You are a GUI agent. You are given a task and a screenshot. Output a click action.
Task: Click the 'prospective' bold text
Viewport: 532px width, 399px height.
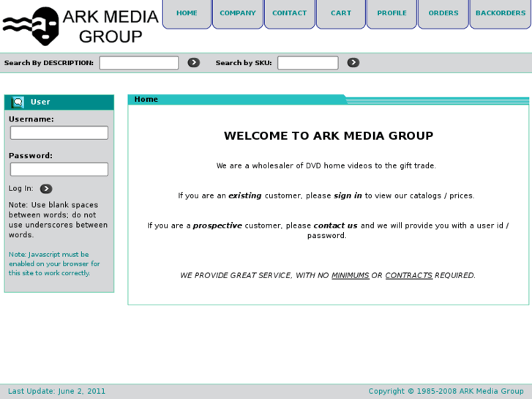[217, 225]
